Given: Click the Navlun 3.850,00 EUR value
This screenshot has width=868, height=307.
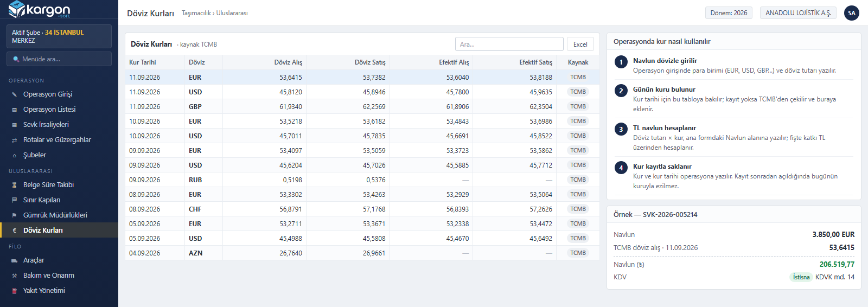Looking at the screenshot, I should [833, 235].
